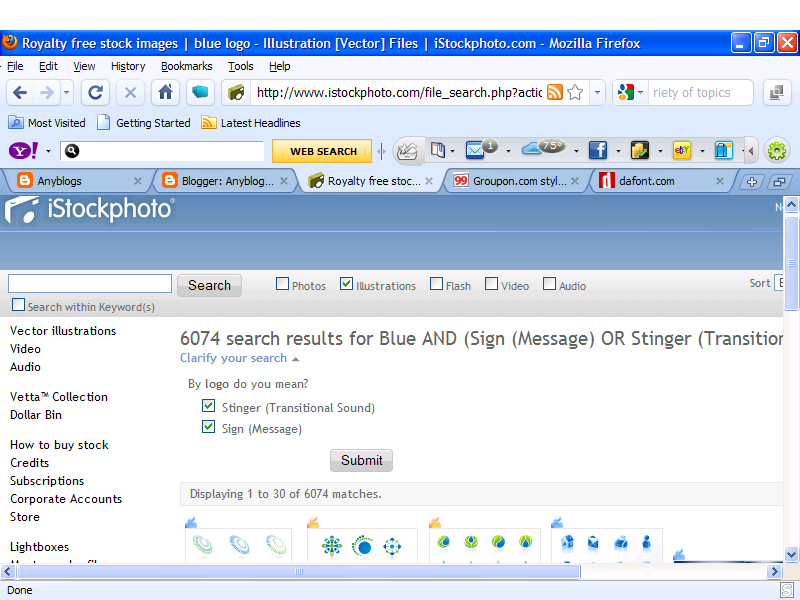Expand the mail icon dropdown arrow
The height and width of the screenshot is (600, 800).
tap(508, 151)
